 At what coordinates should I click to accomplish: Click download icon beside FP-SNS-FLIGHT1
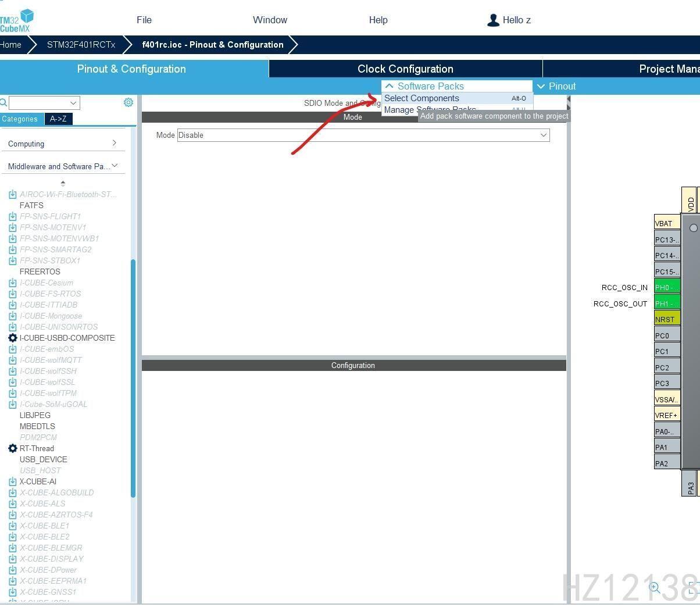pos(12,216)
